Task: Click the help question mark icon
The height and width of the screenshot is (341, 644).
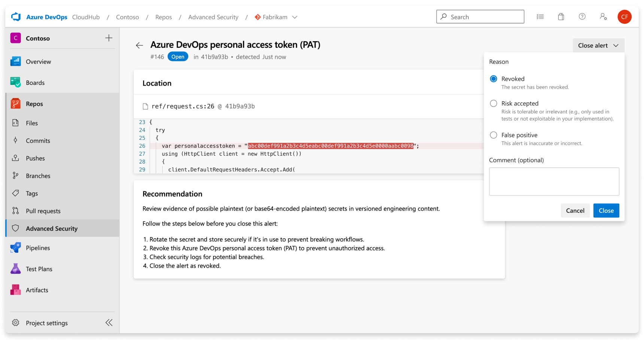Action: 582,17
